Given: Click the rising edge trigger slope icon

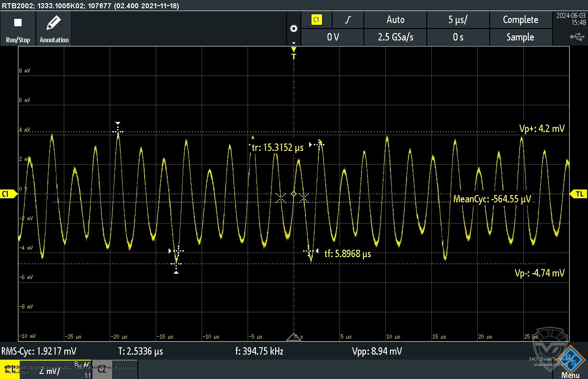Looking at the screenshot, I should (x=349, y=20).
